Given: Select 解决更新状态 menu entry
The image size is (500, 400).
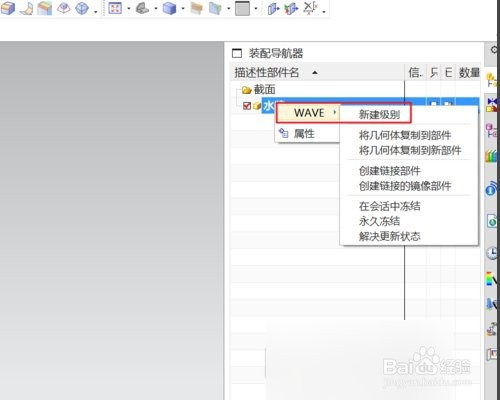Looking at the screenshot, I should 390,236.
